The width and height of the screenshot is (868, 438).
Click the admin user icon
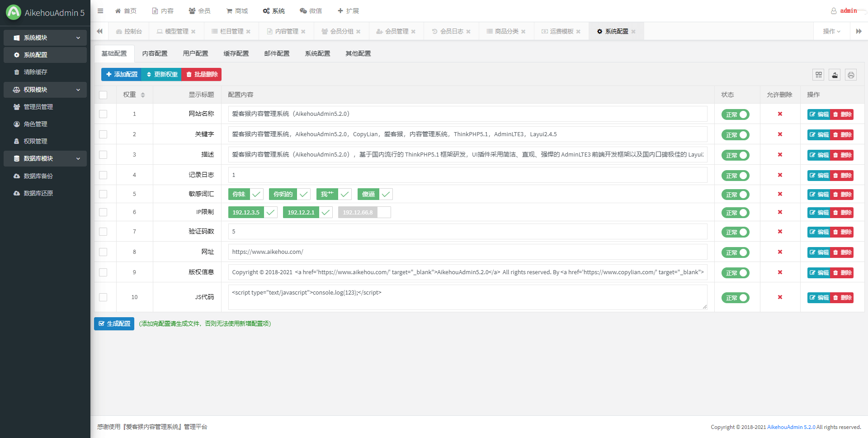click(834, 11)
